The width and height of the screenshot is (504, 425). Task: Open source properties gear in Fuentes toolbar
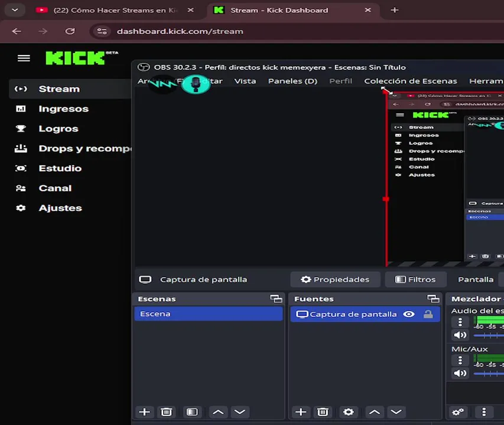pos(349,412)
